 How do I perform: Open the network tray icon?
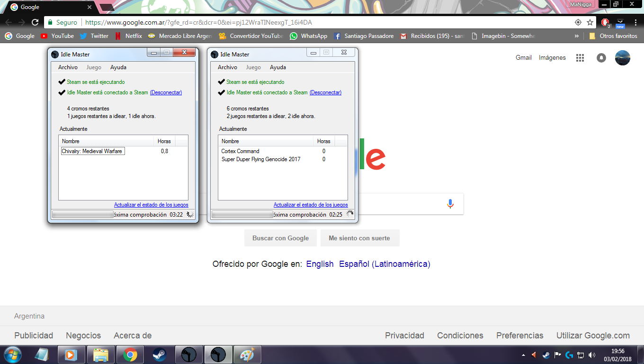pos(580,355)
